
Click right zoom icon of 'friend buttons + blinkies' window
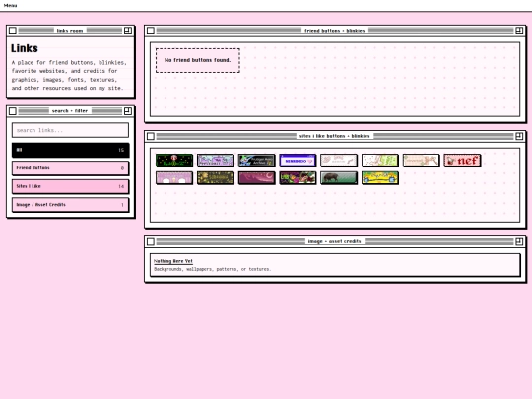(519, 31)
